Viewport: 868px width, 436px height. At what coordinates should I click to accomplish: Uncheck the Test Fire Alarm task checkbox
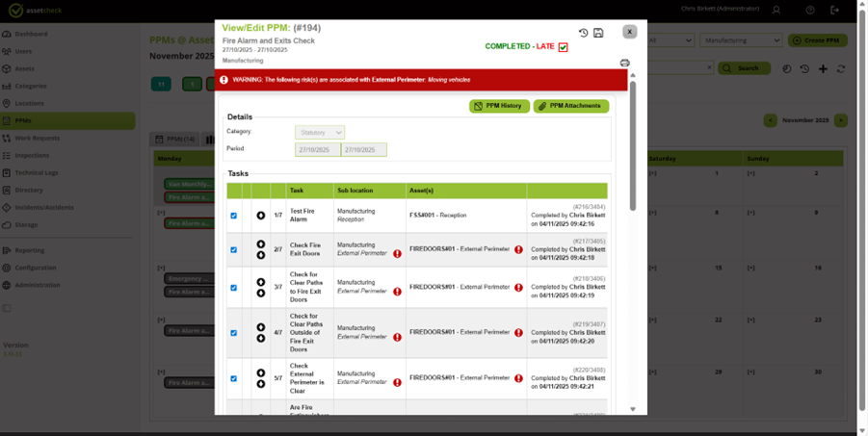tap(233, 216)
